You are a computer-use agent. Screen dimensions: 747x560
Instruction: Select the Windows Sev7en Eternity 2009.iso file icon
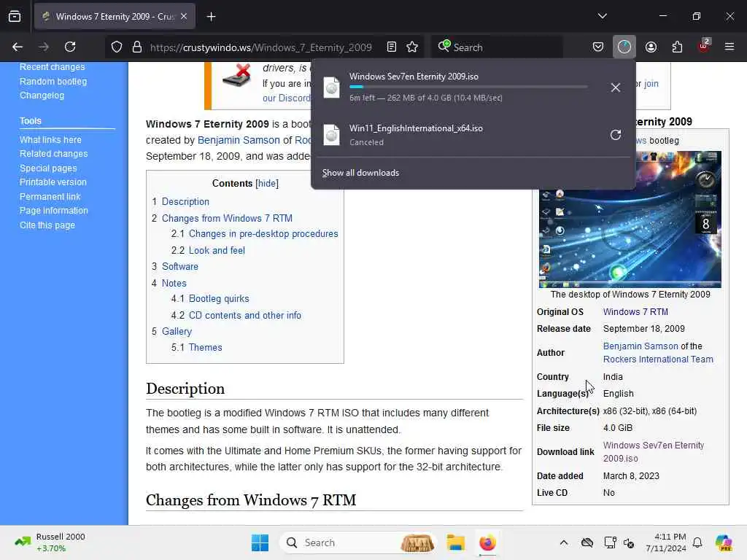tap(332, 87)
